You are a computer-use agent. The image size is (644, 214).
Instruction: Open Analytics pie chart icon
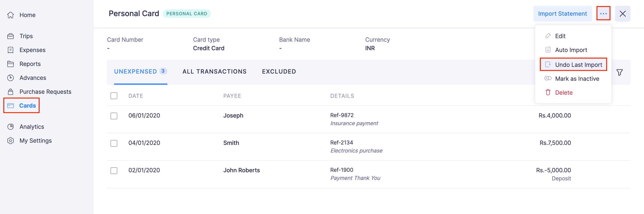[11, 127]
